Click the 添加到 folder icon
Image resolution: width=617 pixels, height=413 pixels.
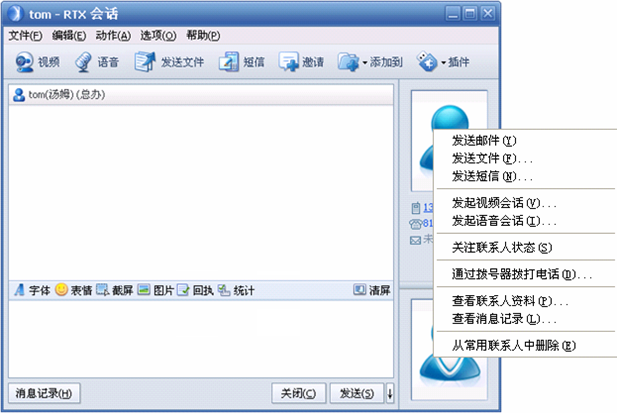(348, 62)
